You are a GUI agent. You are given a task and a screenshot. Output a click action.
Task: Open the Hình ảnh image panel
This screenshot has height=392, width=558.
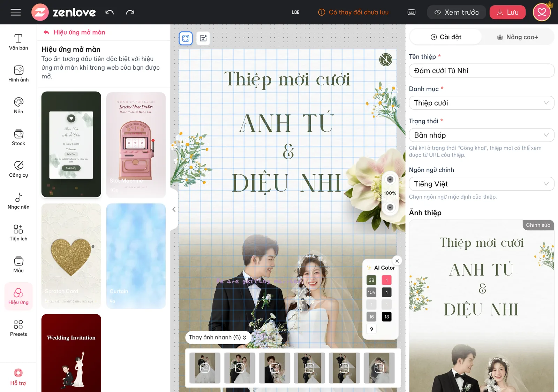18,74
